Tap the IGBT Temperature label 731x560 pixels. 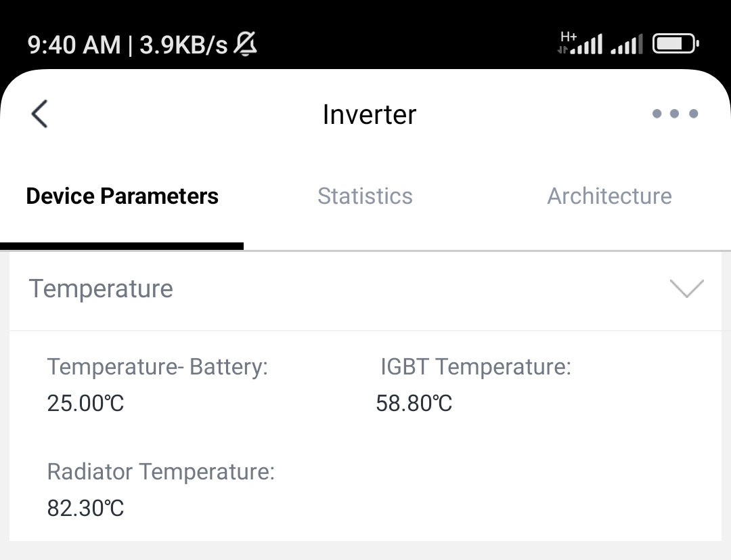[476, 366]
